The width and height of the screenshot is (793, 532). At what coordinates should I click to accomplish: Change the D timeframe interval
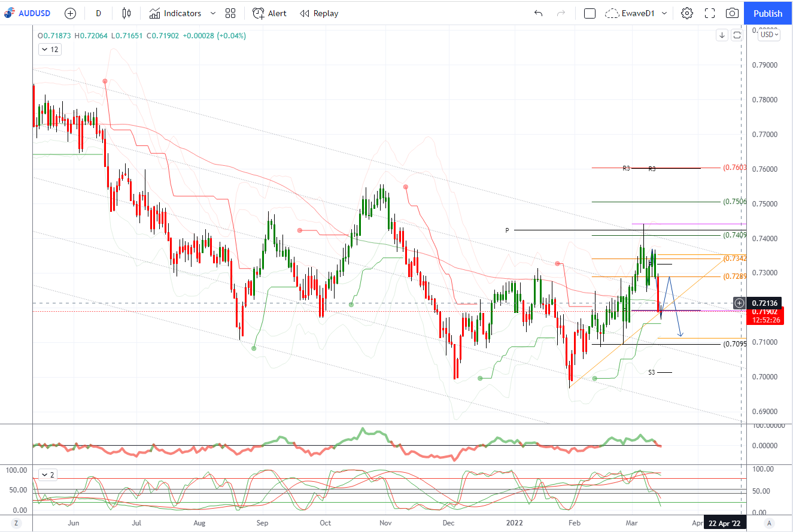pyautogui.click(x=99, y=13)
